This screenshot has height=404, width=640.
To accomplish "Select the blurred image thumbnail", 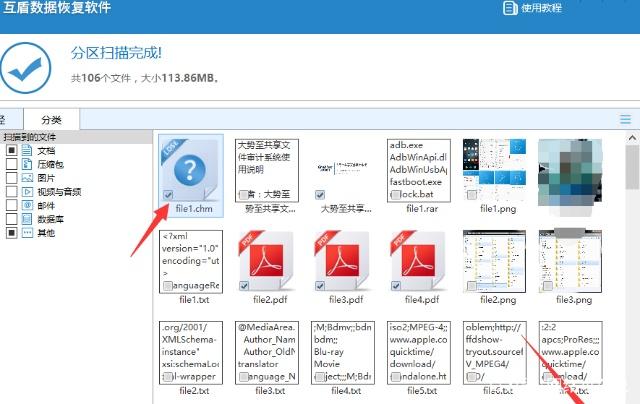I will [x=570, y=175].
